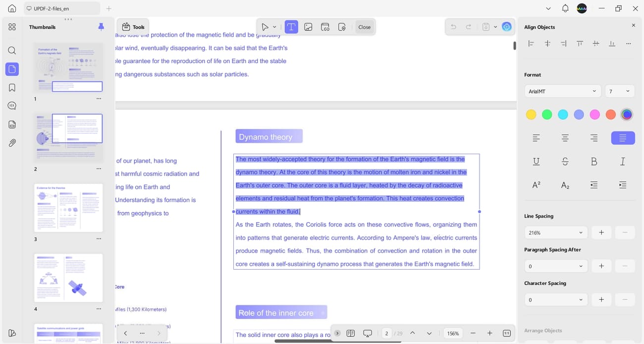Open the font size dropdown showing 7
644x344 pixels.
point(620,91)
